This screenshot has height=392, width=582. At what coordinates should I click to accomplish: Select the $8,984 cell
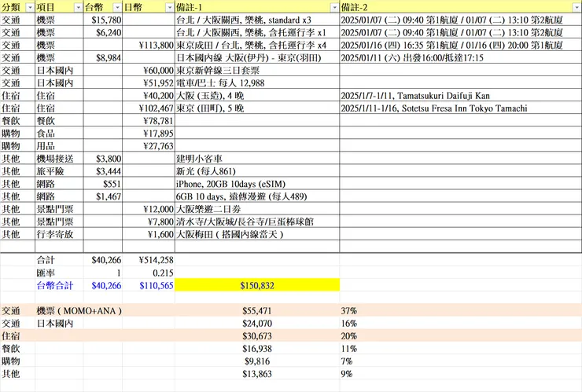[x=103, y=58]
